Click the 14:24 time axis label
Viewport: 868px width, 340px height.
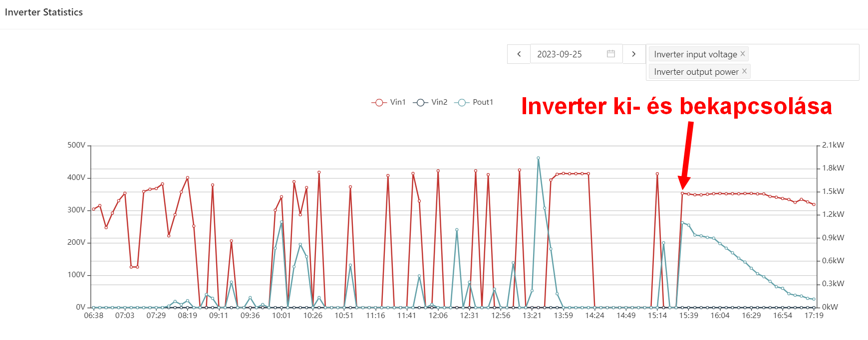pos(594,316)
